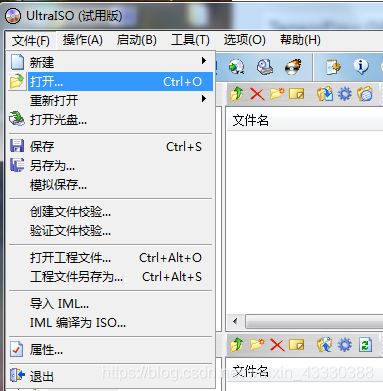The width and height of the screenshot is (383, 391).
Task: Open the 选项(O) menu
Action: (244, 40)
